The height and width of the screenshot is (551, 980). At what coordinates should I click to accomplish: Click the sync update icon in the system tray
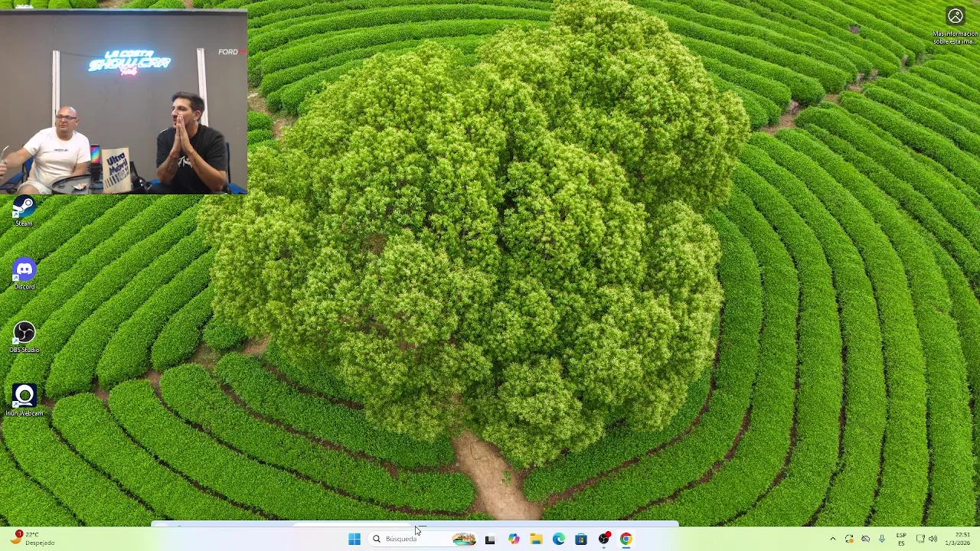coord(849,539)
